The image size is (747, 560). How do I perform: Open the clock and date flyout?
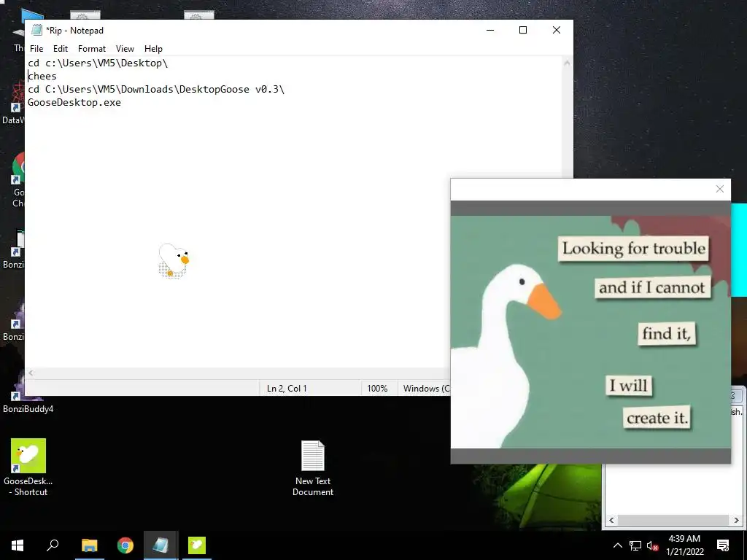(684, 545)
